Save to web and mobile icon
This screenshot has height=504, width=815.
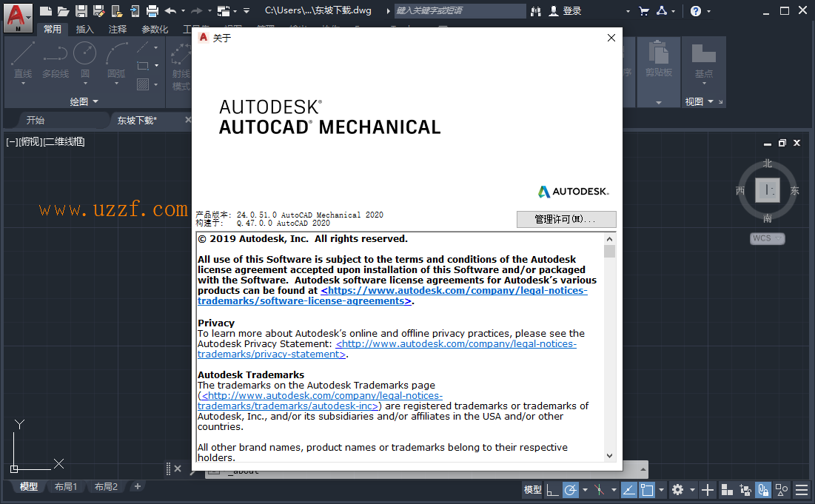coord(135,10)
